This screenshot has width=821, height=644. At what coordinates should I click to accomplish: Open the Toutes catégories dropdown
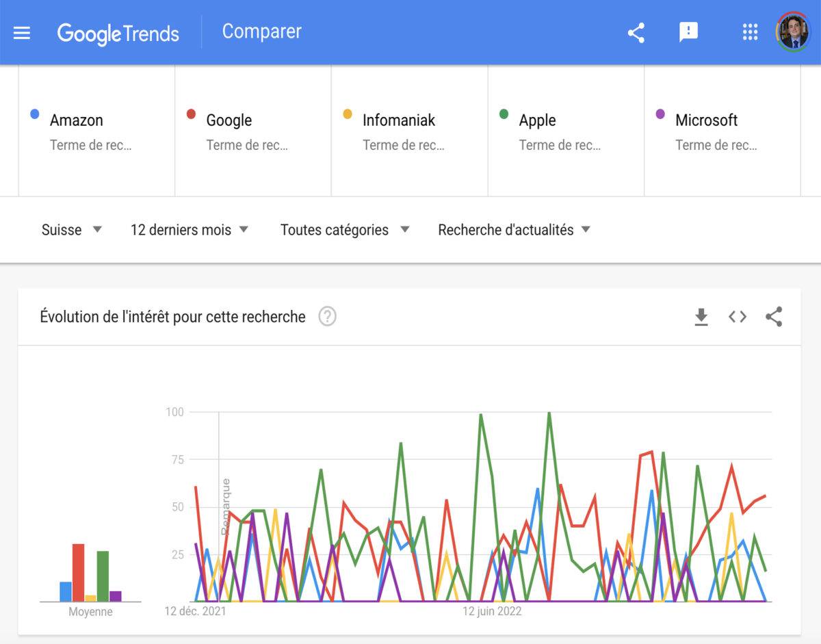(346, 230)
